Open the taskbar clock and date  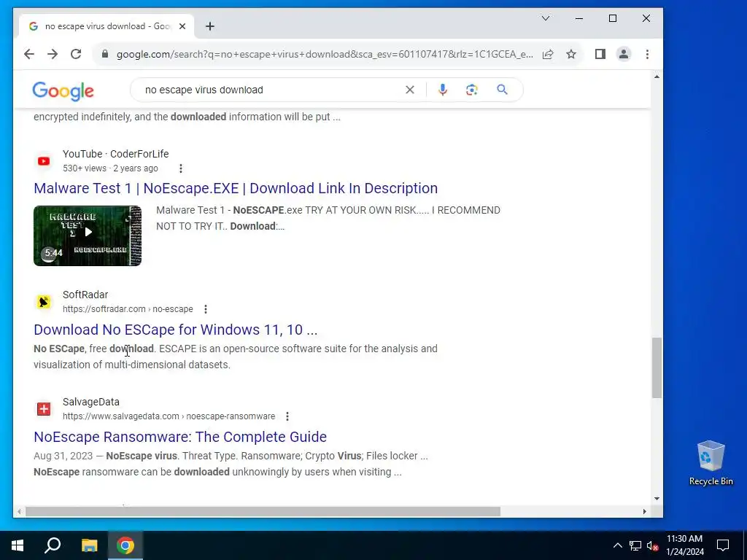(x=684, y=545)
